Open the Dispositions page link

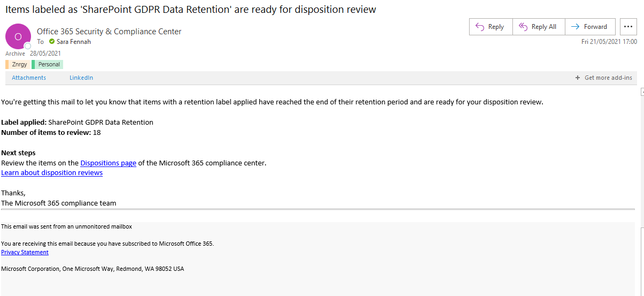pyautogui.click(x=108, y=163)
